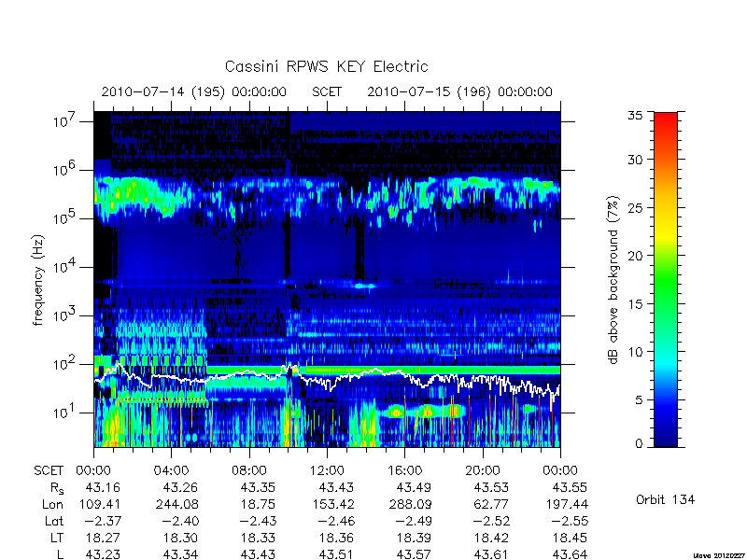747x560 pixels.
Task: Click the colorbar tick label '10'
Action: coord(635,352)
